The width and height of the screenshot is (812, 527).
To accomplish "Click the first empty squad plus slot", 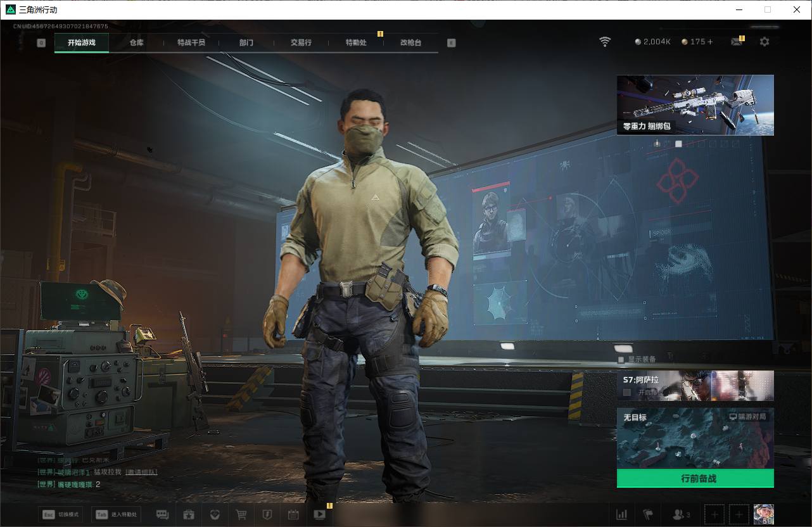I will click(714, 514).
